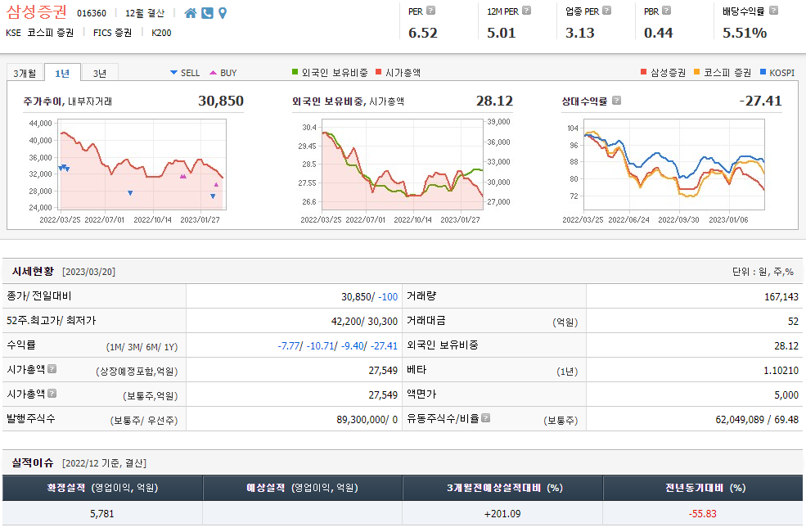The width and height of the screenshot is (806, 532).
Task: Open help icon in 시가총액 상장예정포함 row
Action: click(52, 368)
